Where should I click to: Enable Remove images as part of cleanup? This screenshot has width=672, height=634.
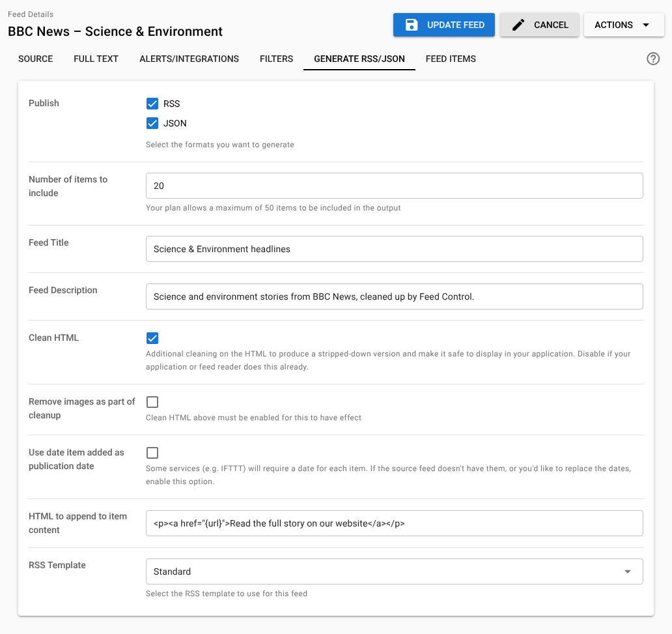[x=152, y=402]
